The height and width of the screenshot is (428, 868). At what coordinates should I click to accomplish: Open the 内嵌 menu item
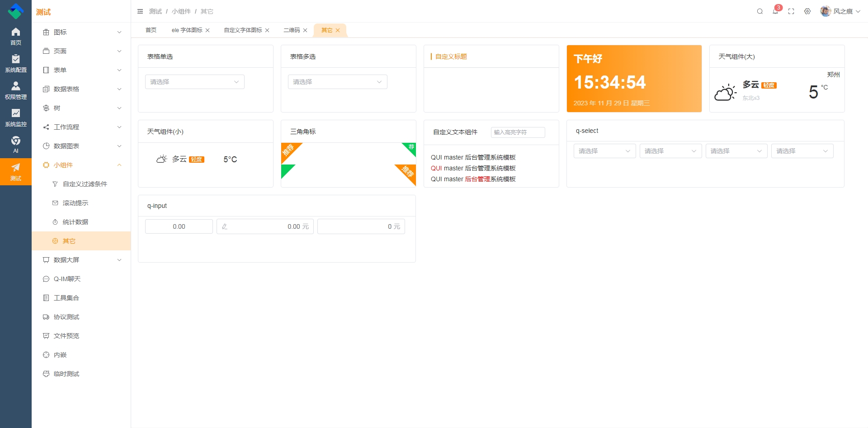(81, 355)
